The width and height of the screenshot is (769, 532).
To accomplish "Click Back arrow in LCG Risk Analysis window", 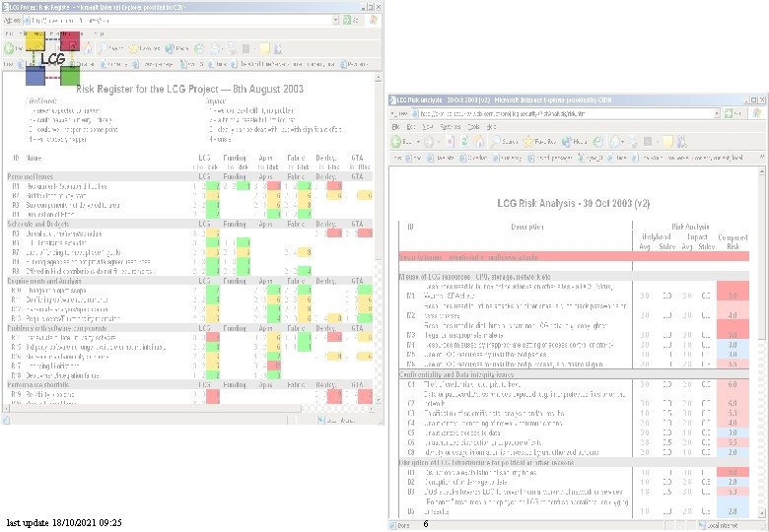I will click(396, 142).
